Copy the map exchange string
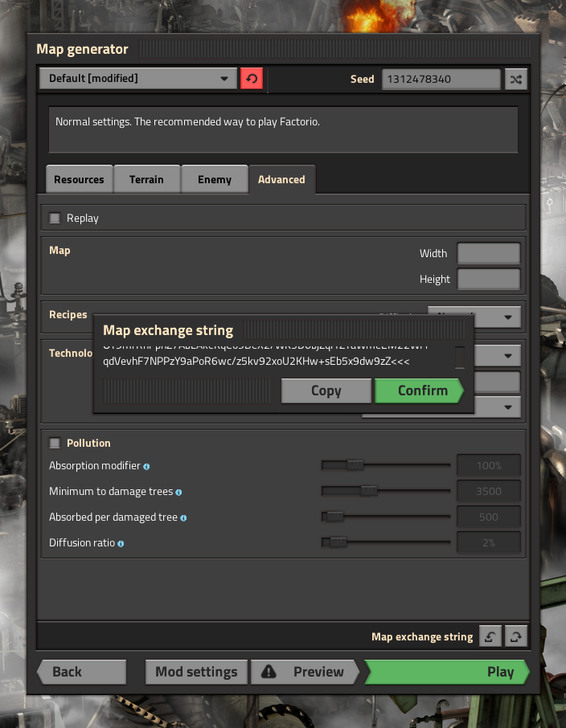Screen dimensions: 566x728 click(x=326, y=391)
